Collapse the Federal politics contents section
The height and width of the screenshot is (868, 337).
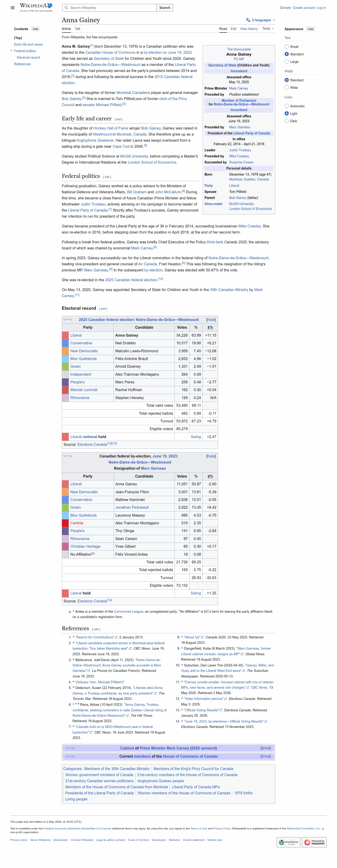(11, 51)
